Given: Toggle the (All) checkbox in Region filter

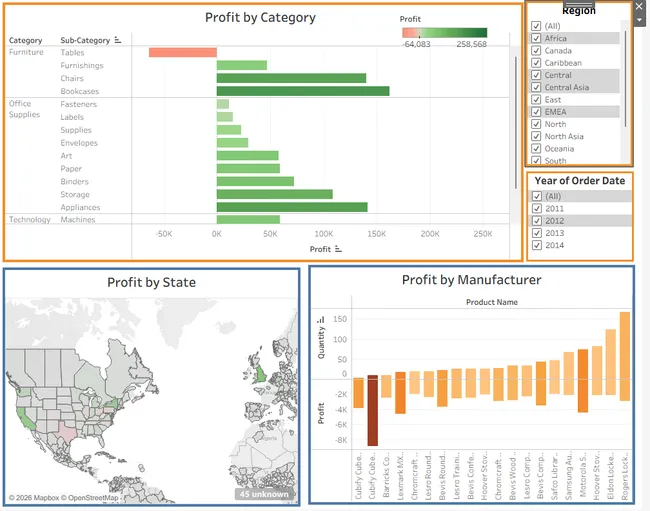Looking at the screenshot, I should coord(536,26).
